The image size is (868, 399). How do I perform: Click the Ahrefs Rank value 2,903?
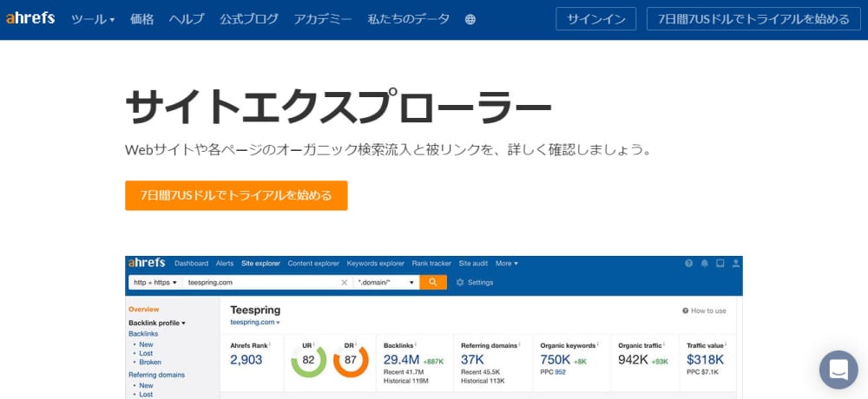(x=247, y=360)
